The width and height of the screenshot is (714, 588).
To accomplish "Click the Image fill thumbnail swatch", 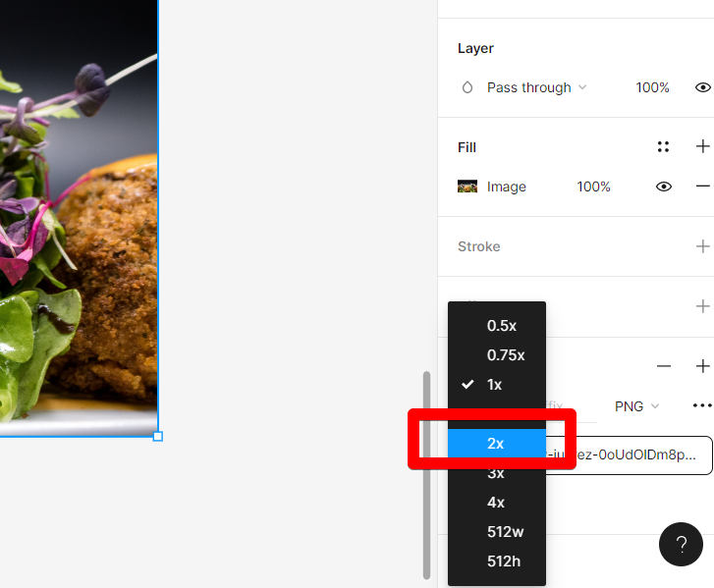I will point(467,187).
